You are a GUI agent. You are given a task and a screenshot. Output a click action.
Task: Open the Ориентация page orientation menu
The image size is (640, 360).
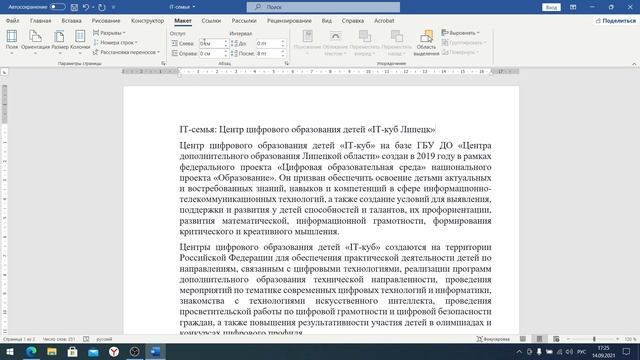(36, 42)
